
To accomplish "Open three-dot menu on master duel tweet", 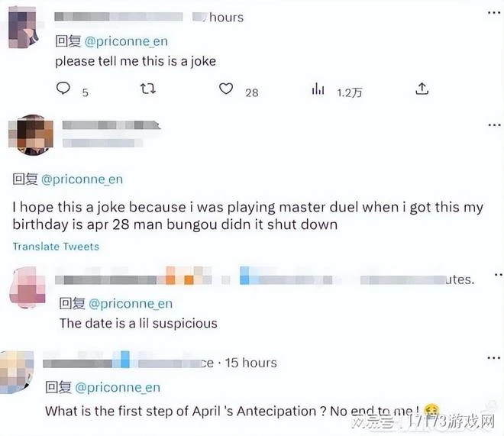I will tap(494, 124).
